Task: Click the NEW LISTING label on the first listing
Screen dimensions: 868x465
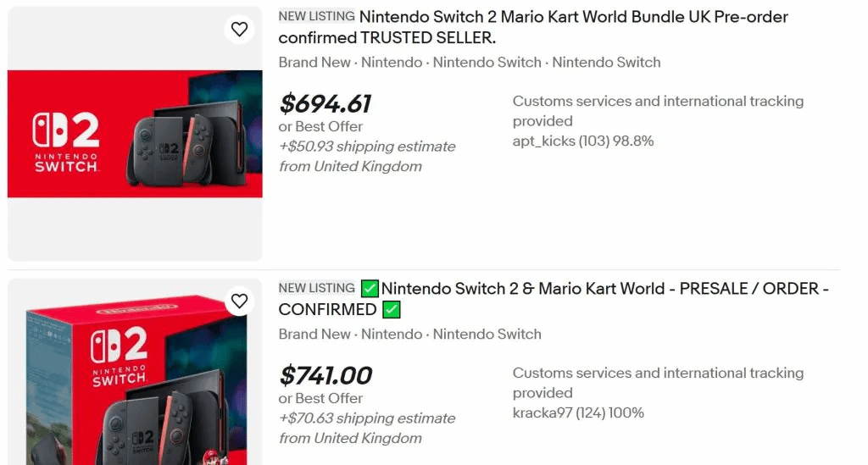Action: 316,16
